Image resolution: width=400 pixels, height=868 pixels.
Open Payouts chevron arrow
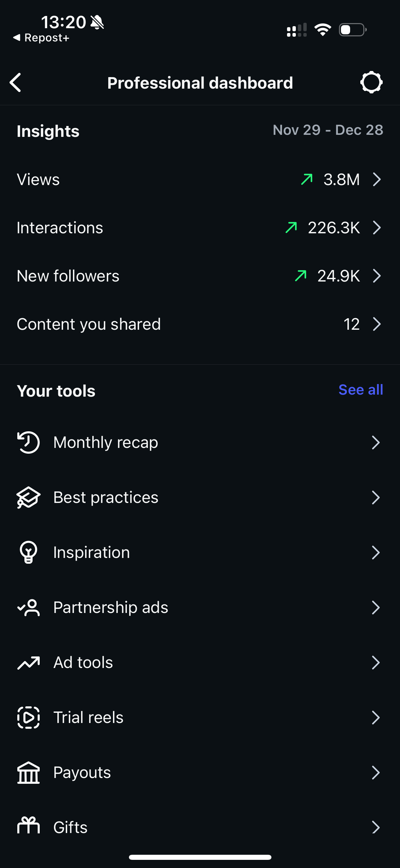(376, 773)
